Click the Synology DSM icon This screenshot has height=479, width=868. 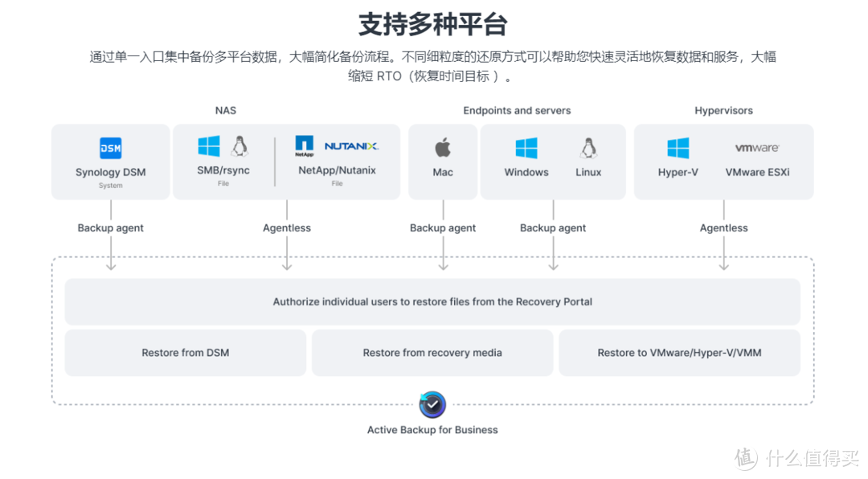110,149
